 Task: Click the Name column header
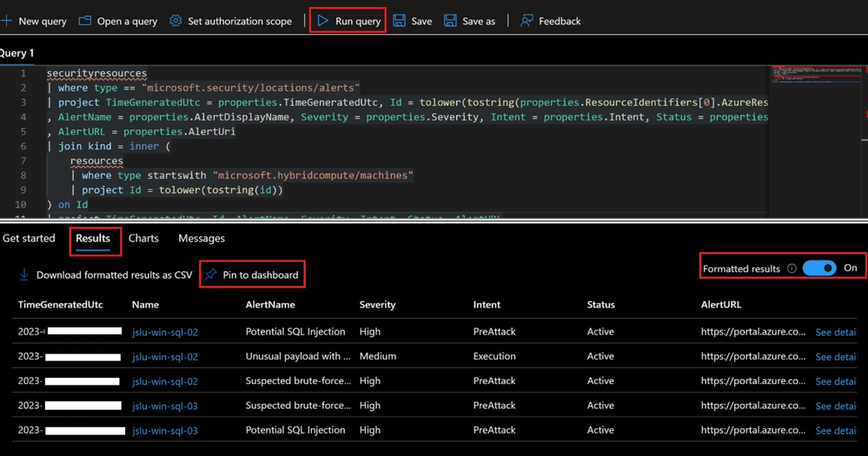tap(146, 304)
